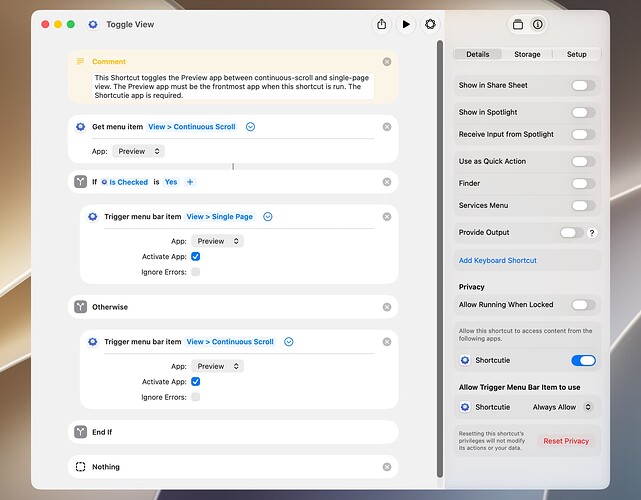Check Ignore Errors under Single Page trigger

(x=196, y=272)
